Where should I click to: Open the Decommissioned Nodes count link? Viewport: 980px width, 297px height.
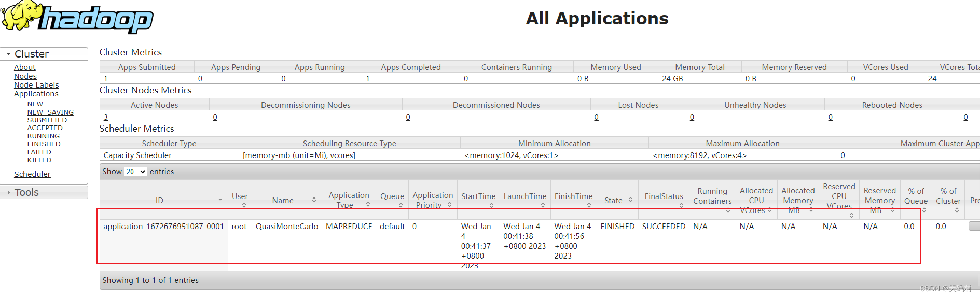coord(408,117)
